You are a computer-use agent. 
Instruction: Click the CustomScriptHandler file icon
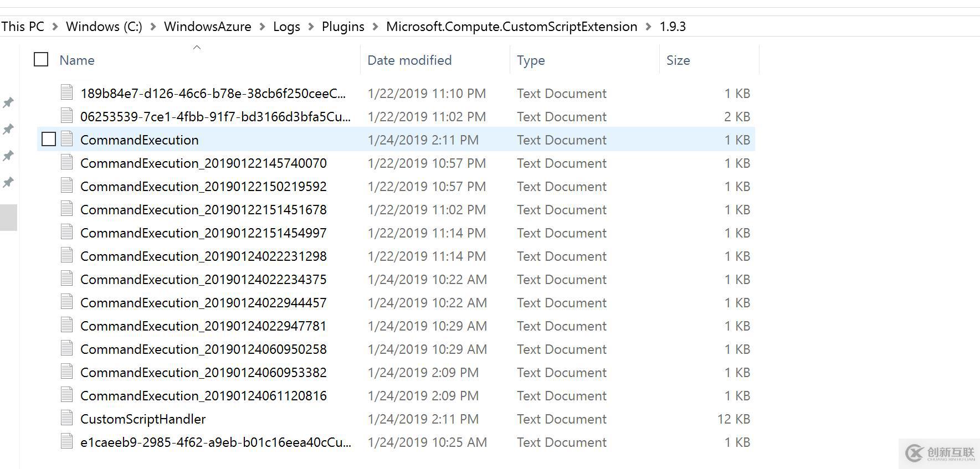66,419
